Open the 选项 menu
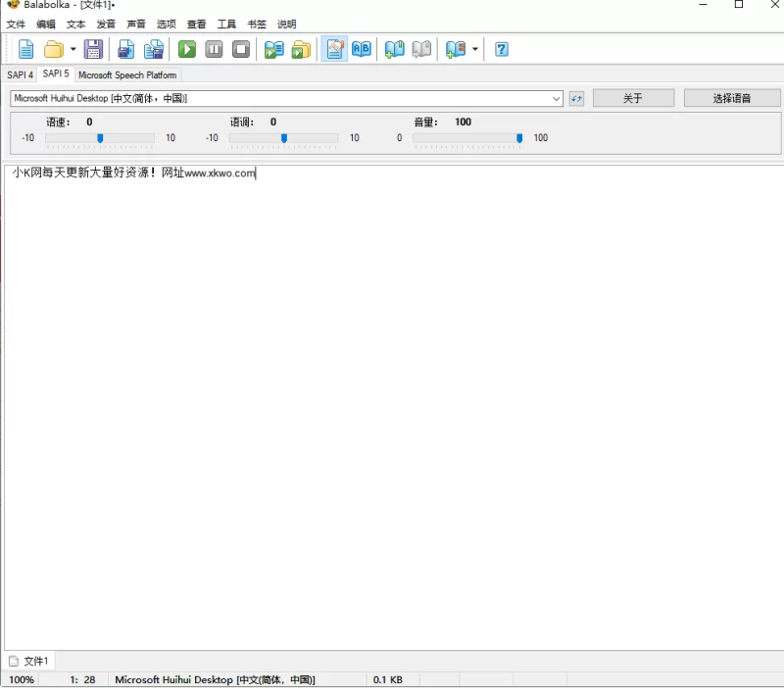This screenshot has width=784, height=692. point(166,24)
